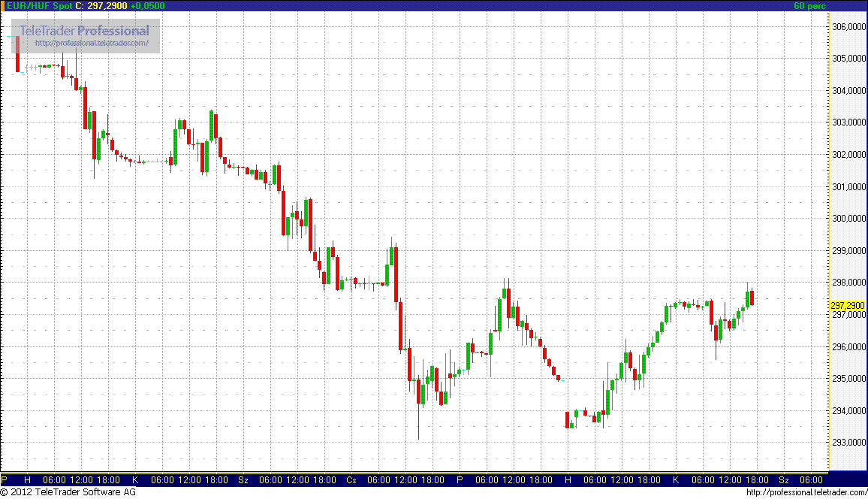Click the 295,0000 price axis label
The width and height of the screenshot is (868, 499).
pos(849,378)
